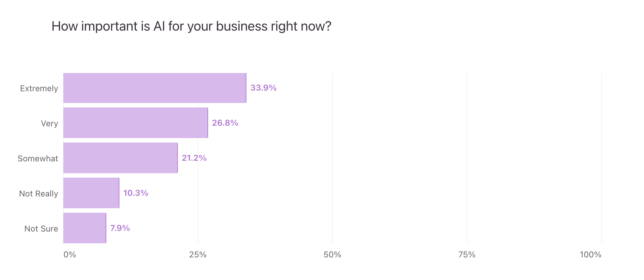Select the Somewhat category label
This screenshot has width=644, height=280.
38,158
